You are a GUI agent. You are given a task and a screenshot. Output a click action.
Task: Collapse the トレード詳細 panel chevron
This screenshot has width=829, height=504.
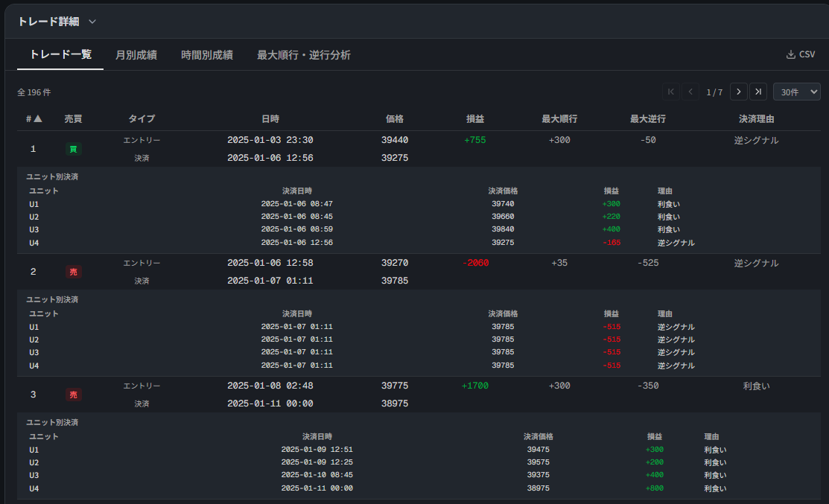pos(92,22)
